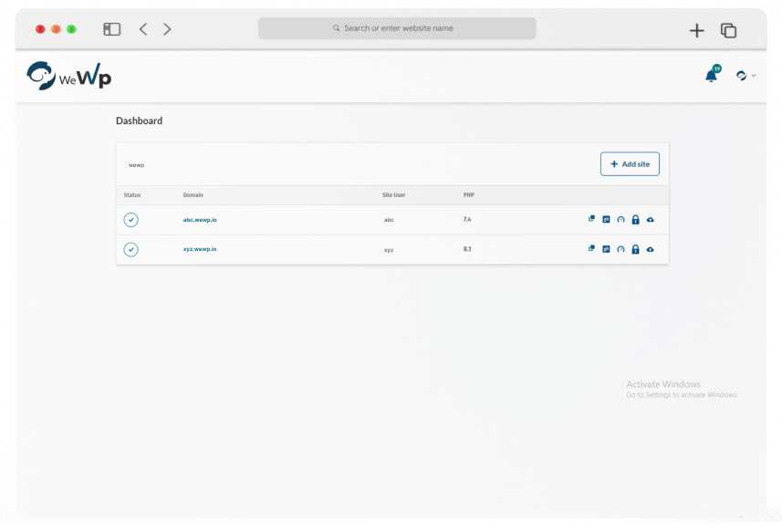Toggle the status checkmark for abc.wewp.io
Viewport: 782px width, 532px height.
coord(130,220)
